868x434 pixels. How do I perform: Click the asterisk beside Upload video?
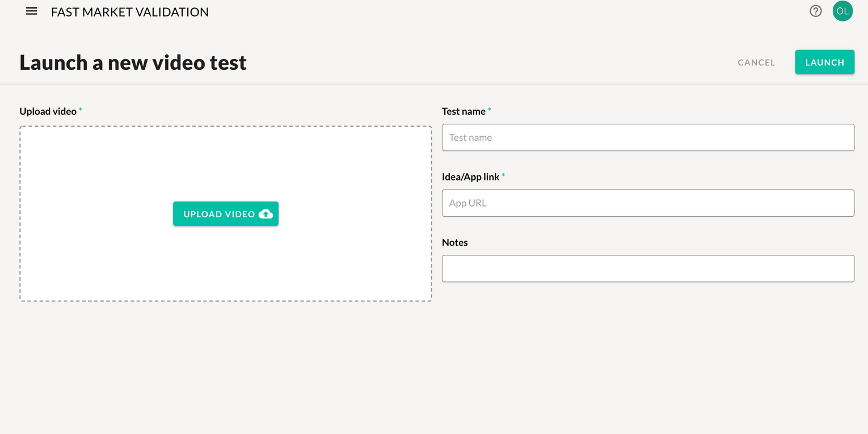81,110
